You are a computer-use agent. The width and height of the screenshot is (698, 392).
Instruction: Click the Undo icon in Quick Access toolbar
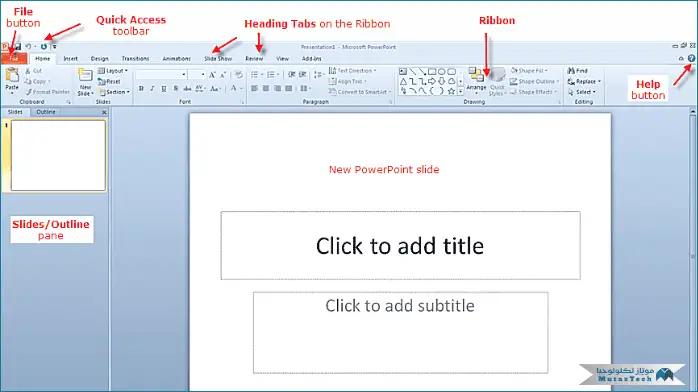pos(28,46)
